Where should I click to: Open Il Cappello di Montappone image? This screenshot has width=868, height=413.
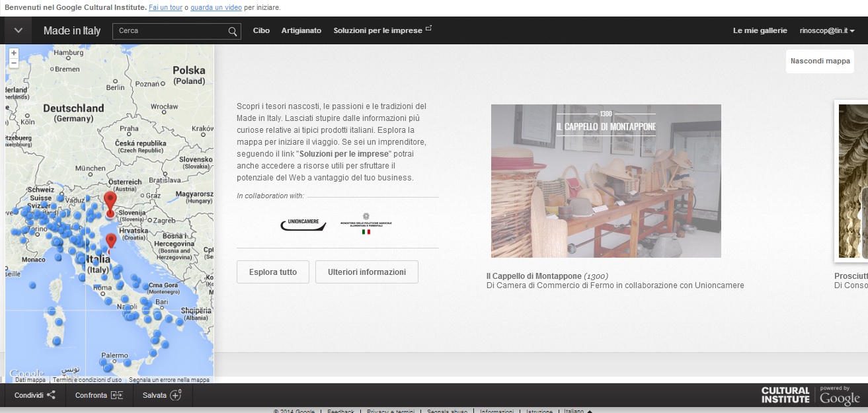pyautogui.click(x=606, y=180)
